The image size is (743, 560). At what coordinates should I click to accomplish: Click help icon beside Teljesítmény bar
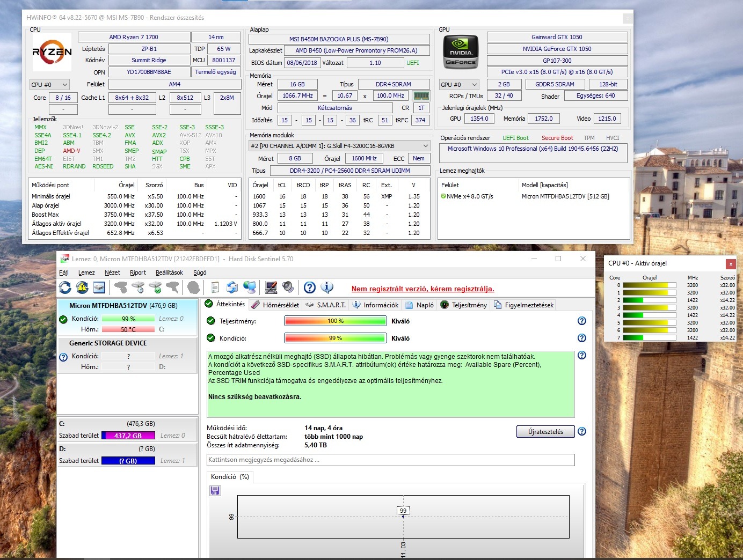tap(582, 321)
